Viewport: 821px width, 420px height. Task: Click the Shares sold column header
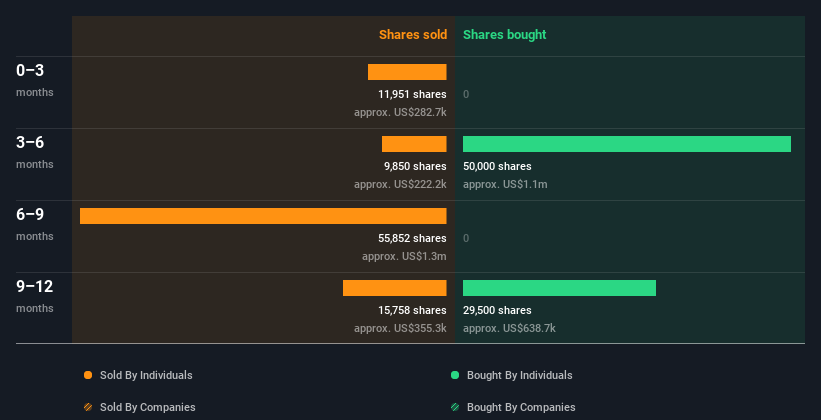click(x=413, y=35)
